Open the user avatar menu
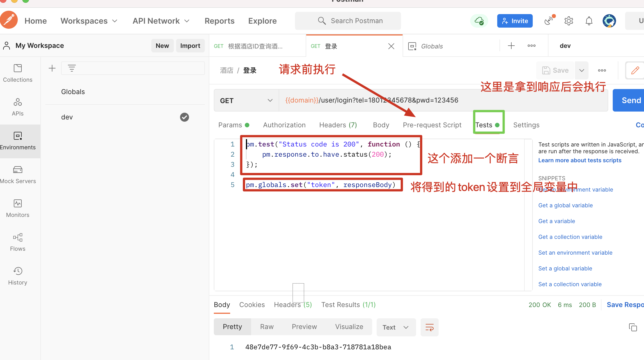 609,21
